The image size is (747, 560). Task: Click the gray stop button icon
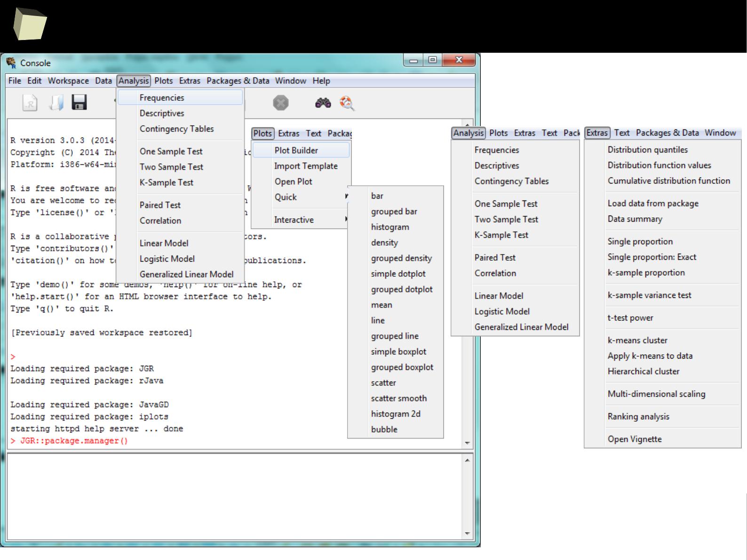coord(281,103)
